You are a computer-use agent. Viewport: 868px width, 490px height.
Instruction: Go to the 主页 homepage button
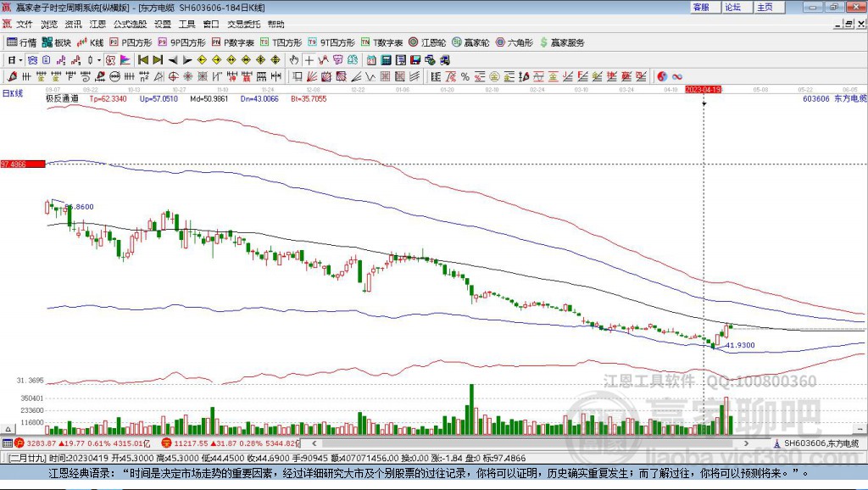pos(765,7)
